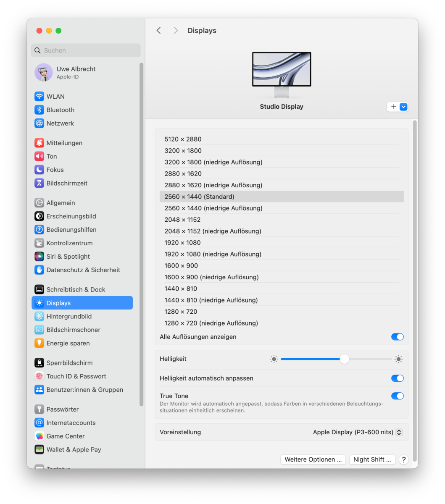This screenshot has height=504, width=445.
Task: Open Sperrbildschirm lock icon
Action: point(39,363)
